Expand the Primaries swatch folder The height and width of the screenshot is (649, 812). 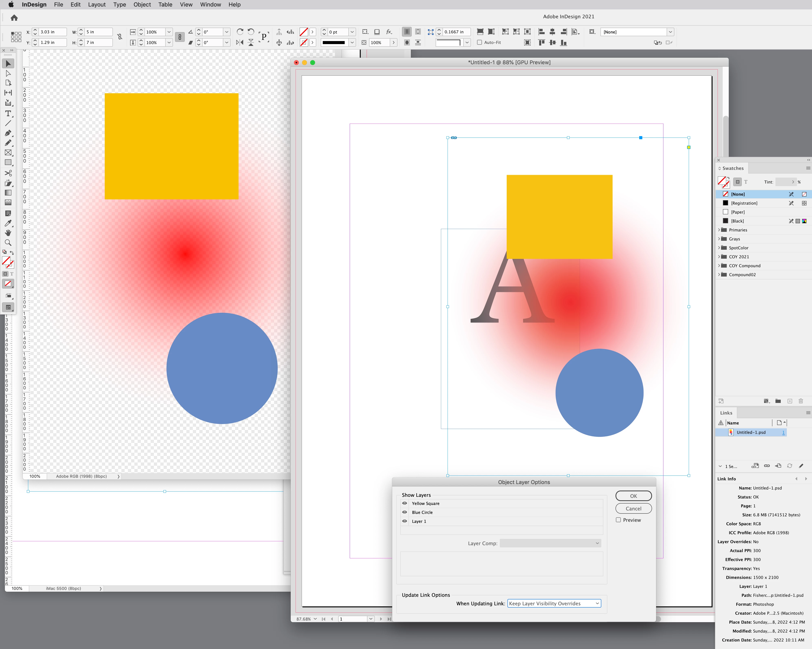[x=719, y=230]
